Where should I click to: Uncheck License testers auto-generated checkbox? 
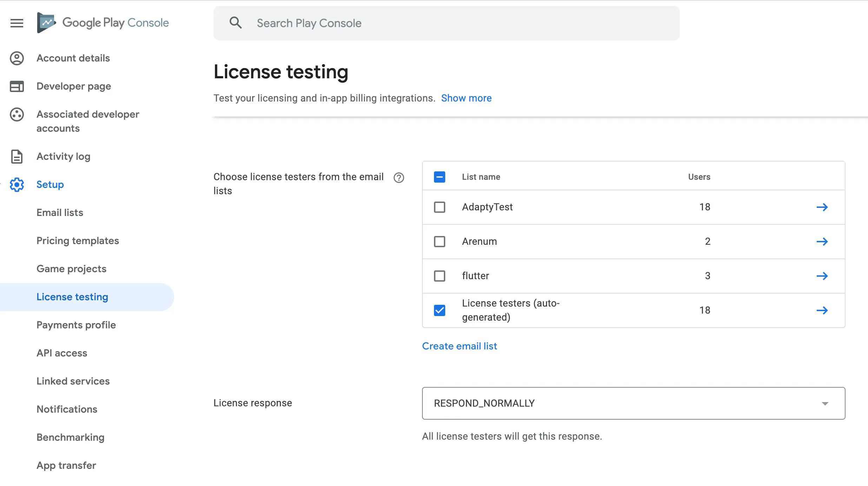[x=439, y=310]
